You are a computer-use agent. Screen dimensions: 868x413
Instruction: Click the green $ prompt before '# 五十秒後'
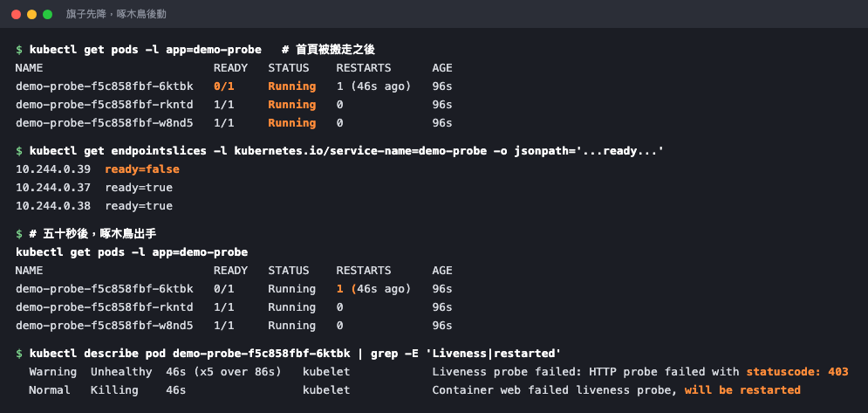coord(19,234)
